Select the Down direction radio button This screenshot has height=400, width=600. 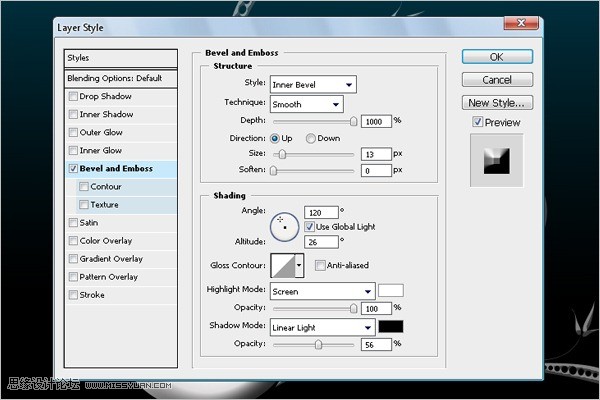pyautogui.click(x=310, y=138)
